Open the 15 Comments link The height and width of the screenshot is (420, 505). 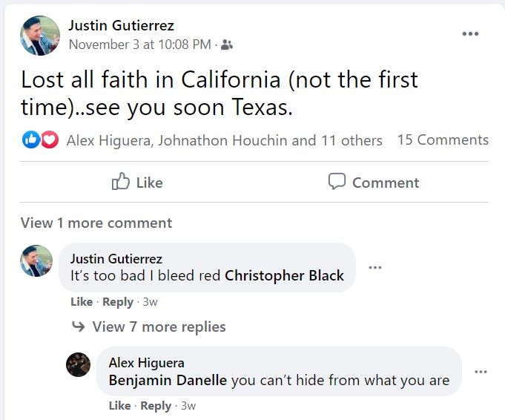click(443, 140)
